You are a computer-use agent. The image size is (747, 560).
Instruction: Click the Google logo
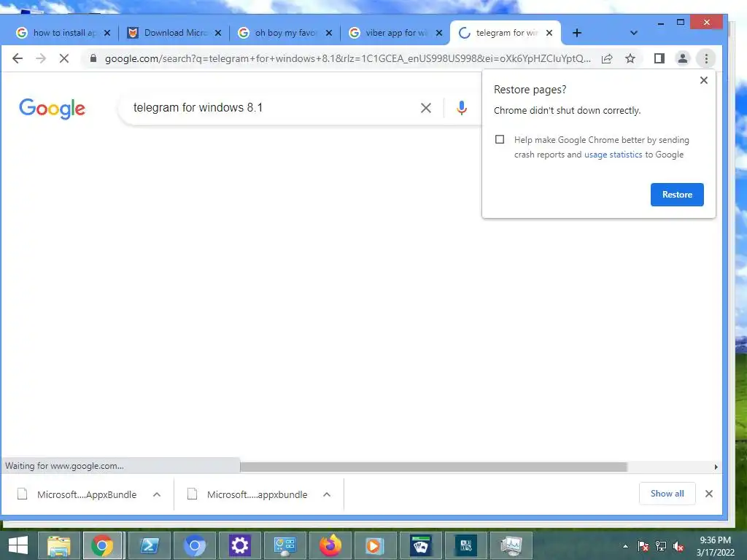52,109
